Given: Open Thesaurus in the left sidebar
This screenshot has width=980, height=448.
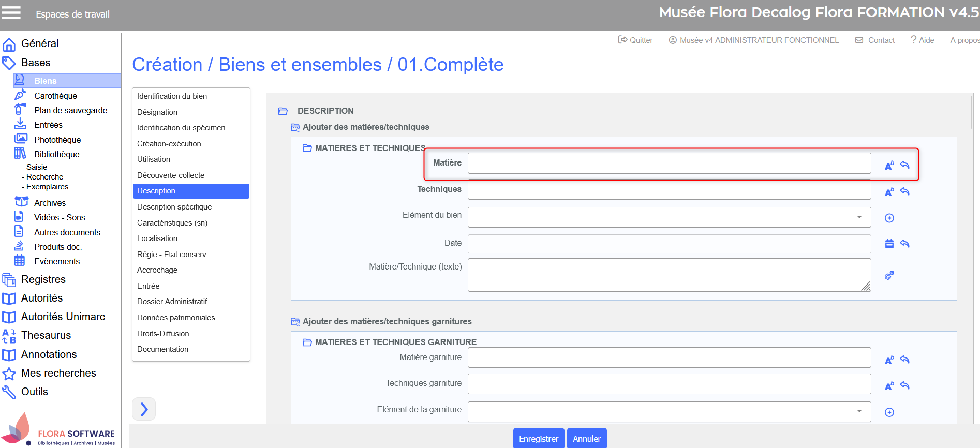Looking at the screenshot, I should tap(46, 335).
